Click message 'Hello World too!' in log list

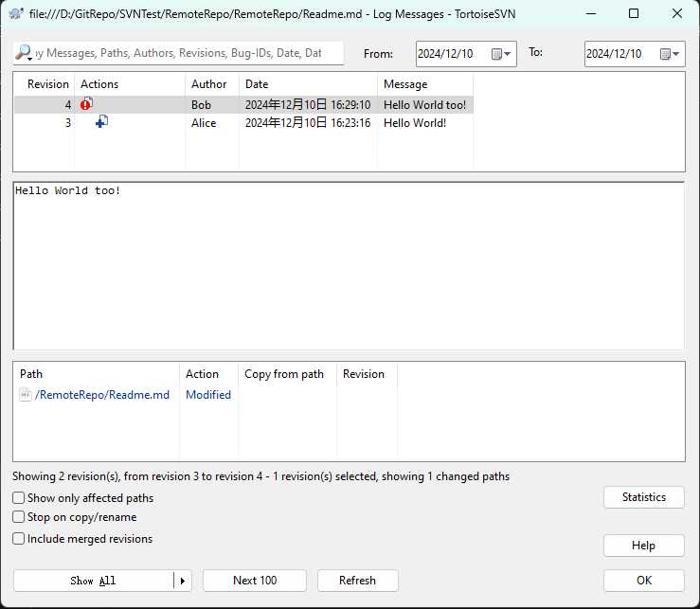(424, 105)
